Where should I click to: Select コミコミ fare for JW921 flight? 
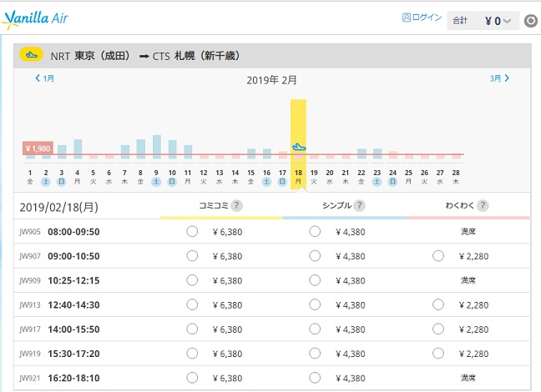[192, 378]
